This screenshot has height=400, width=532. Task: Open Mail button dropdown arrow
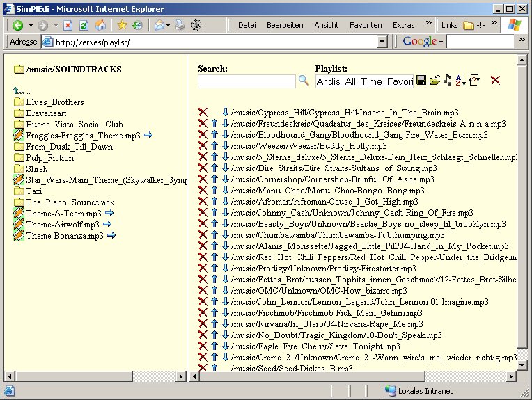click(169, 26)
